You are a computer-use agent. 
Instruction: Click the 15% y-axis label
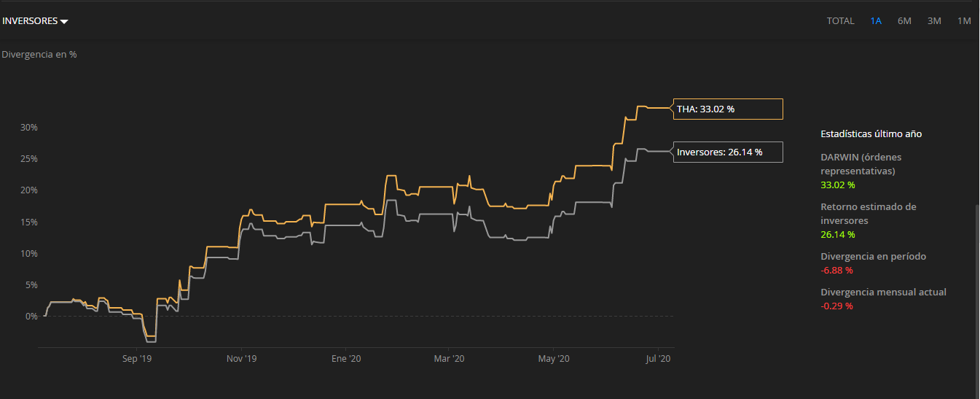pos(28,222)
